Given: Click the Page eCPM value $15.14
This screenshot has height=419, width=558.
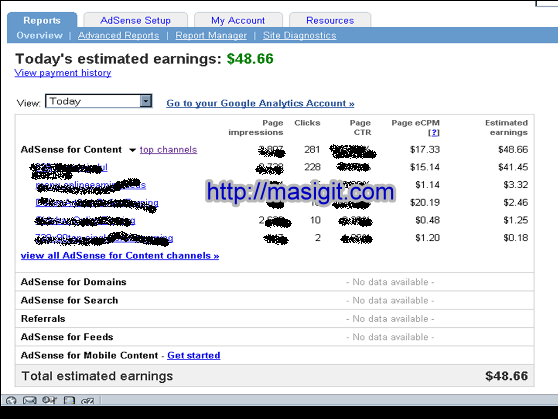Looking at the screenshot, I should tap(425, 167).
